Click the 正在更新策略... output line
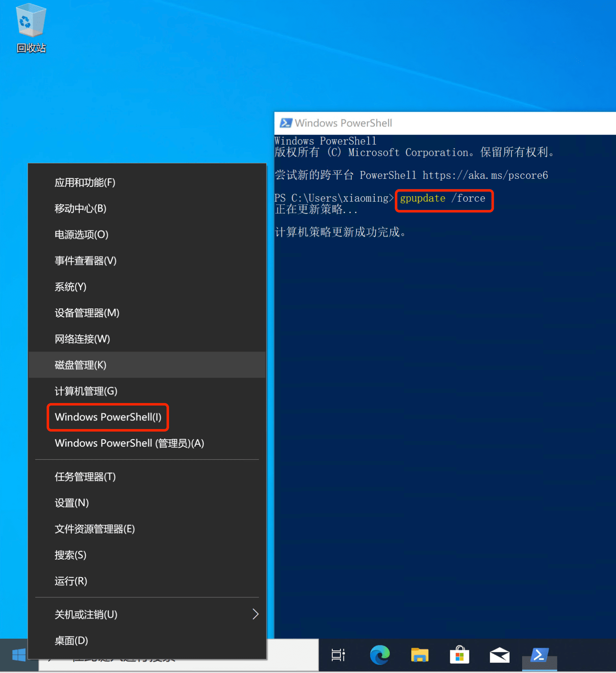Screen dimensions: 616x673 pyautogui.click(x=316, y=209)
